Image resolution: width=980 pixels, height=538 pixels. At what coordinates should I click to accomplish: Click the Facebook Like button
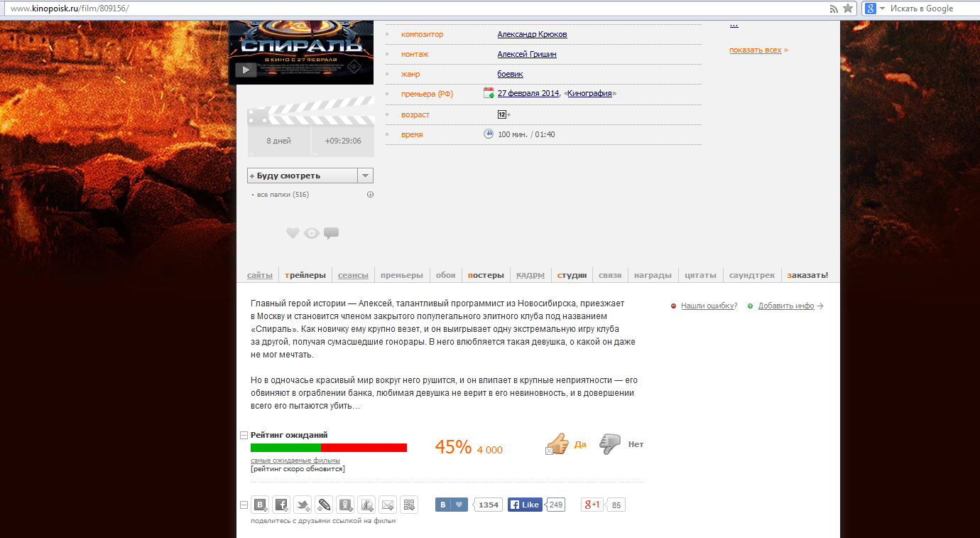[x=525, y=505]
